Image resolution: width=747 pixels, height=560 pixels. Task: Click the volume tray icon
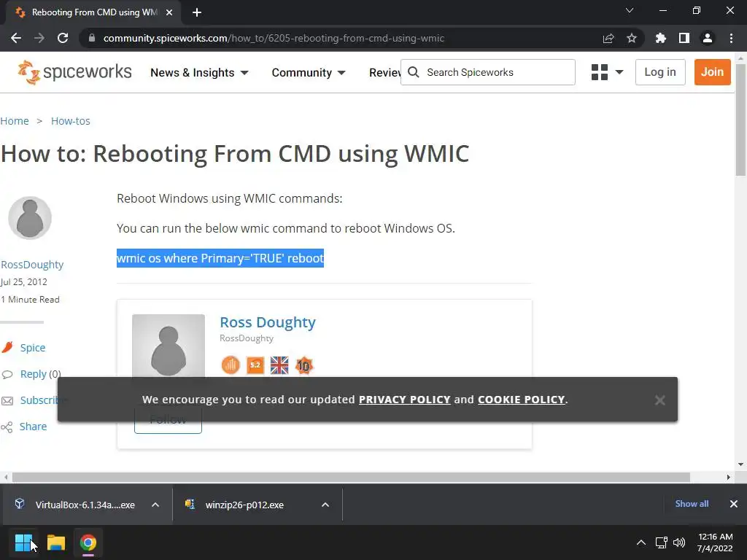[679, 542]
